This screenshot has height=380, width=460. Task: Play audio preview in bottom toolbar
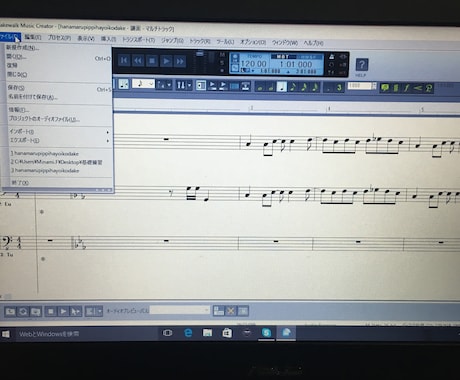63,311
